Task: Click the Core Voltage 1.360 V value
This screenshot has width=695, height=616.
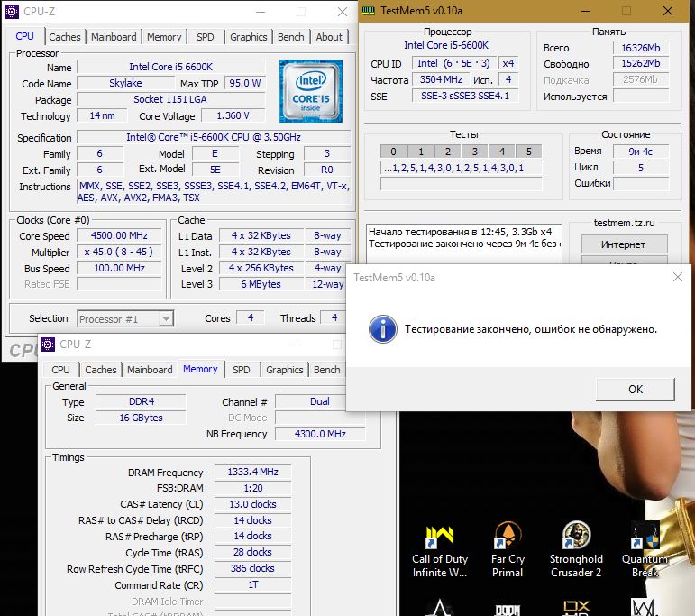Action: click(x=233, y=115)
